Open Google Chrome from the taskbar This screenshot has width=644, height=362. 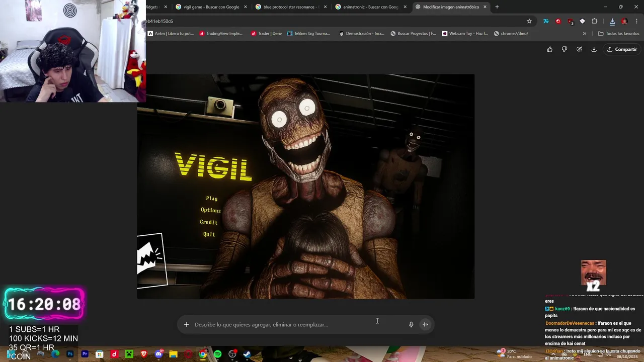tap(203, 354)
